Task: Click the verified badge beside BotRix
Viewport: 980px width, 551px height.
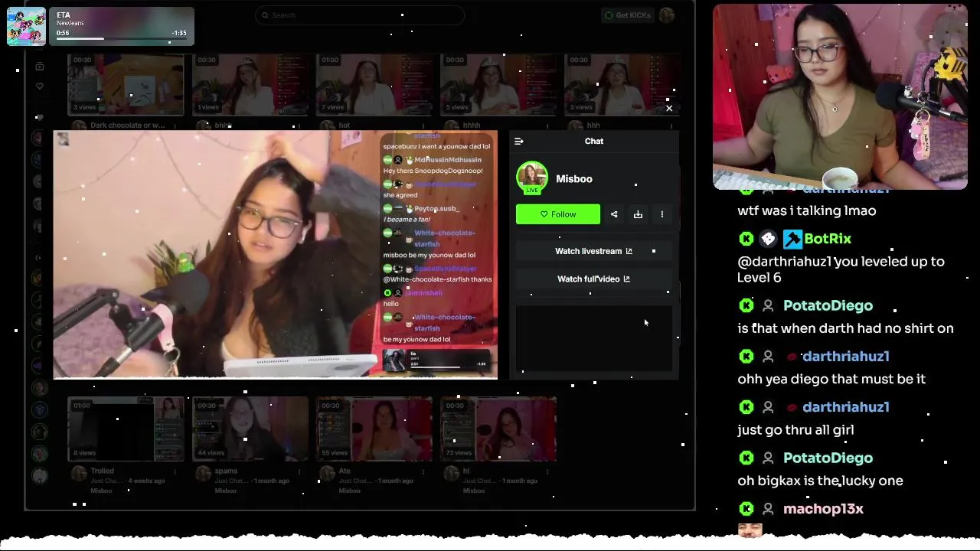Action: pyautogui.click(x=768, y=239)
